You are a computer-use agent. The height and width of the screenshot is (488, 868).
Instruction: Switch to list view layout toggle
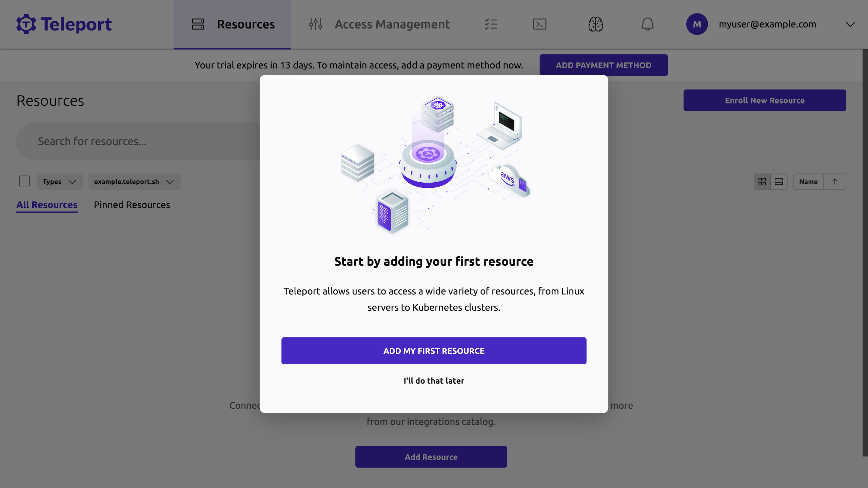(x=779, y=182)
